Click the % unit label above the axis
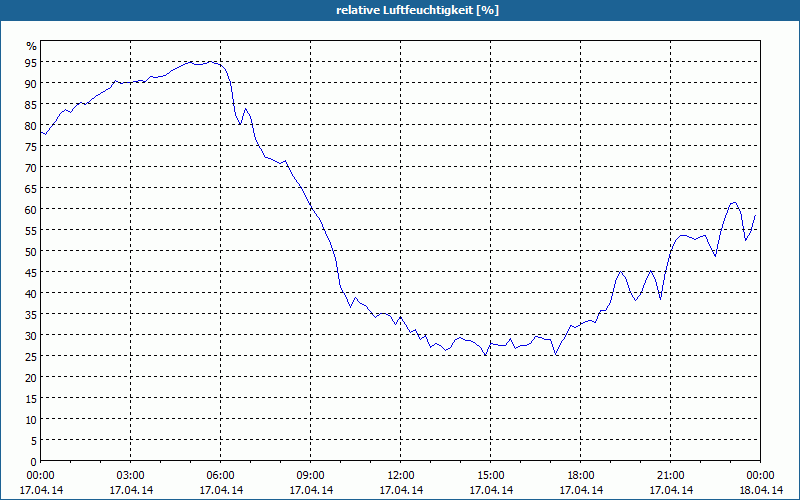800x500 pixels. (x=32, y=46)
